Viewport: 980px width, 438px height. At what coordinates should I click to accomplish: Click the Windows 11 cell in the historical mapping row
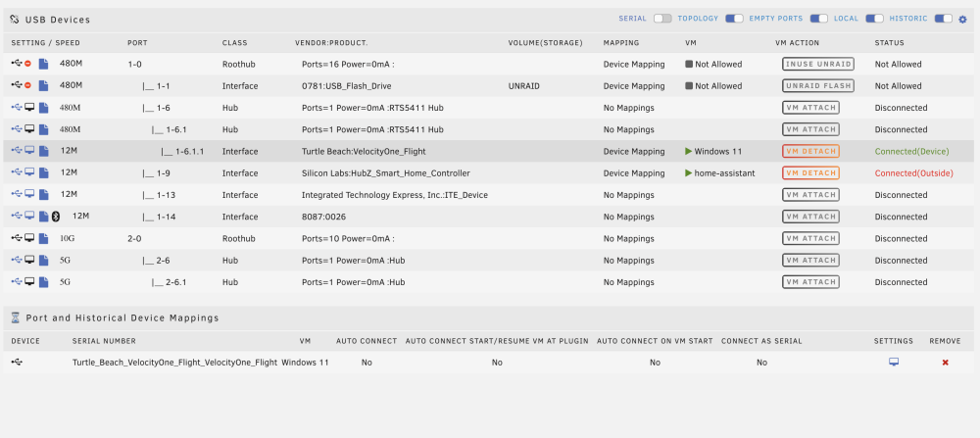tap(305, 363)
